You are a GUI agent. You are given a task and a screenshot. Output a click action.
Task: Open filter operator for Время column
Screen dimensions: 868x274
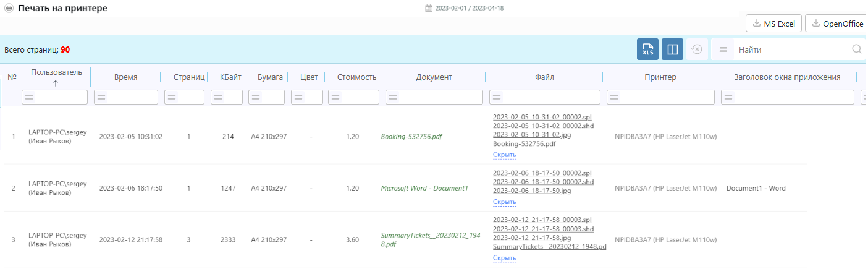(101, 97)
